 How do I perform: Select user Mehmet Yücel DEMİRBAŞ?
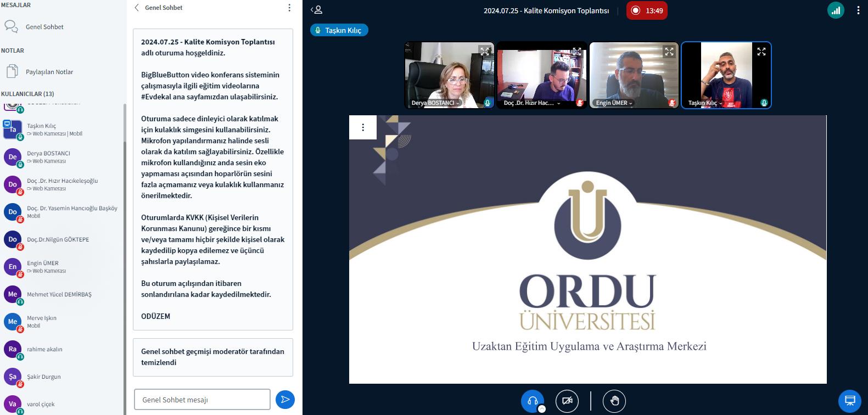61,294
